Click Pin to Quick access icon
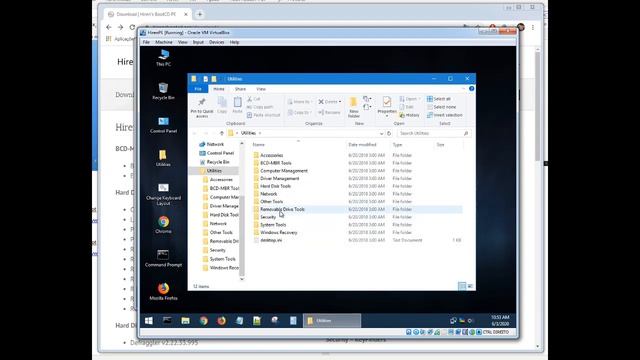Screen dimensions: 640x360 202,107
